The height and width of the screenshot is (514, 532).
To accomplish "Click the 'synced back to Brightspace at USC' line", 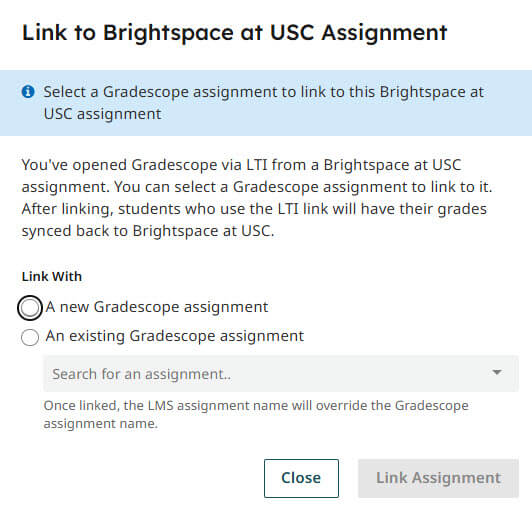I will point(148,231).
